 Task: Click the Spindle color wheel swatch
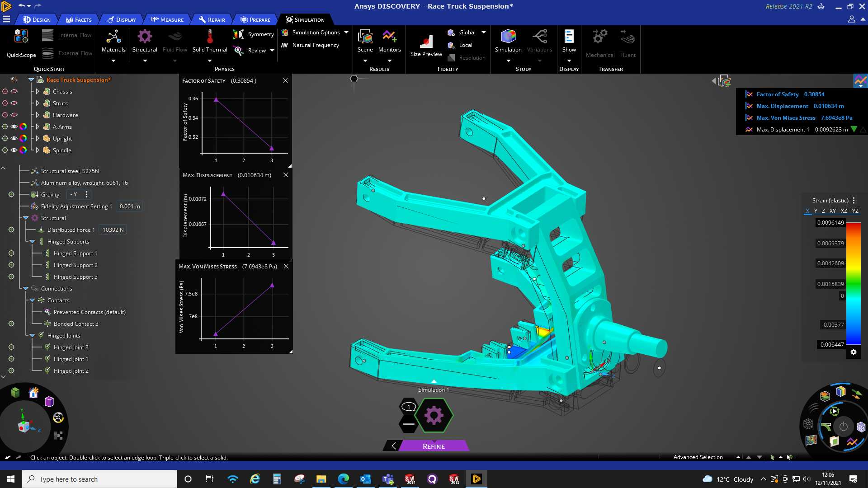point(23,150)
